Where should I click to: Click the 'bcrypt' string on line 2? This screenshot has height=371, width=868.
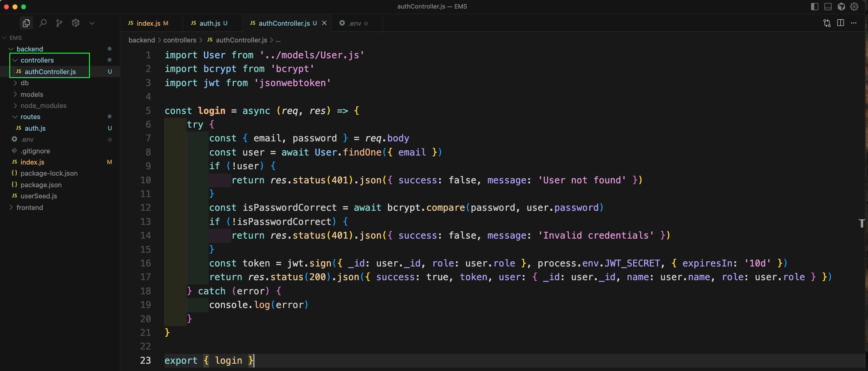tap(292, 69)
